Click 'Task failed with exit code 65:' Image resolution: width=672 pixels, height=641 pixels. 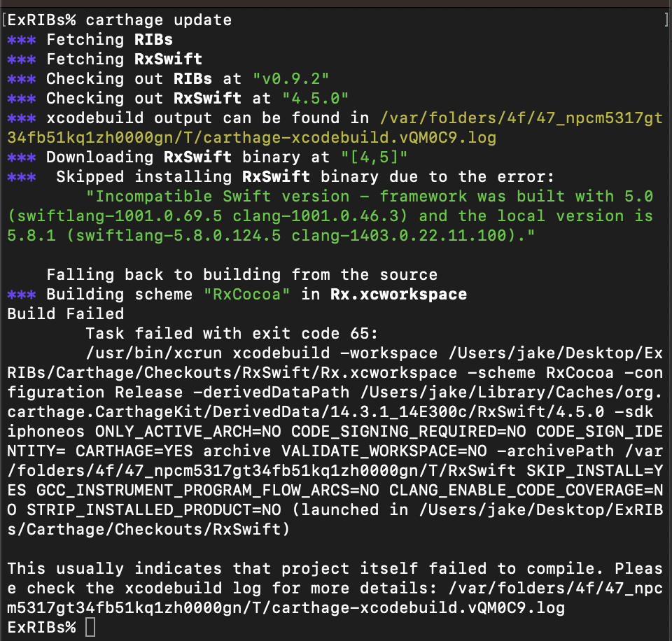point(232,333)
